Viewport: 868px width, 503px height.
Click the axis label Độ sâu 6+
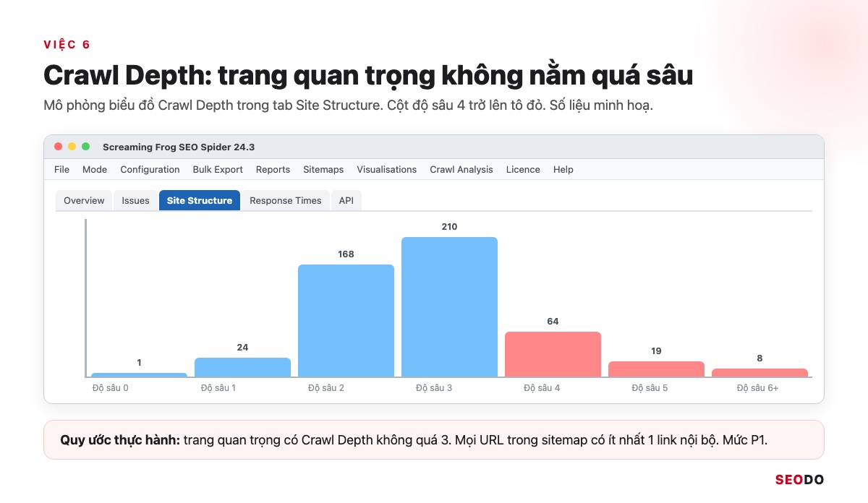coord(757,388)
